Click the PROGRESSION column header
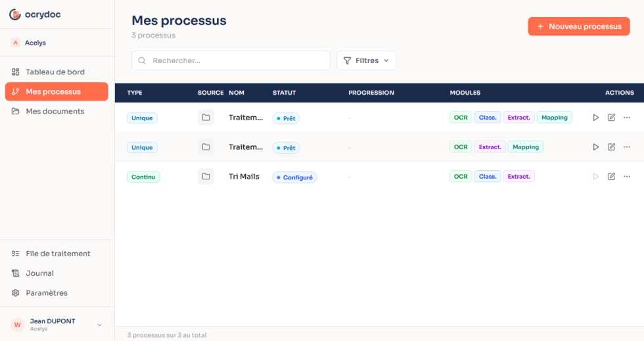Viewport: 644px width, 341px height. point(371,93)
